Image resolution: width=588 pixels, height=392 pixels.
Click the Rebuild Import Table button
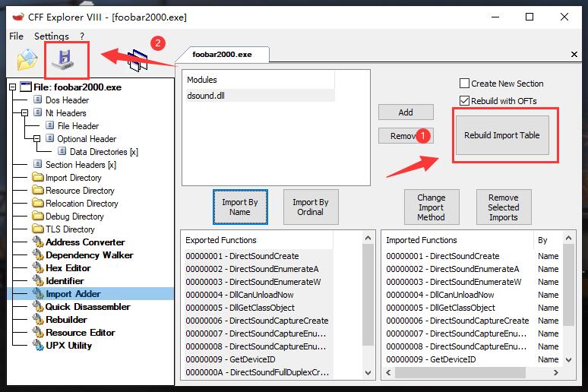pos(502,135)
